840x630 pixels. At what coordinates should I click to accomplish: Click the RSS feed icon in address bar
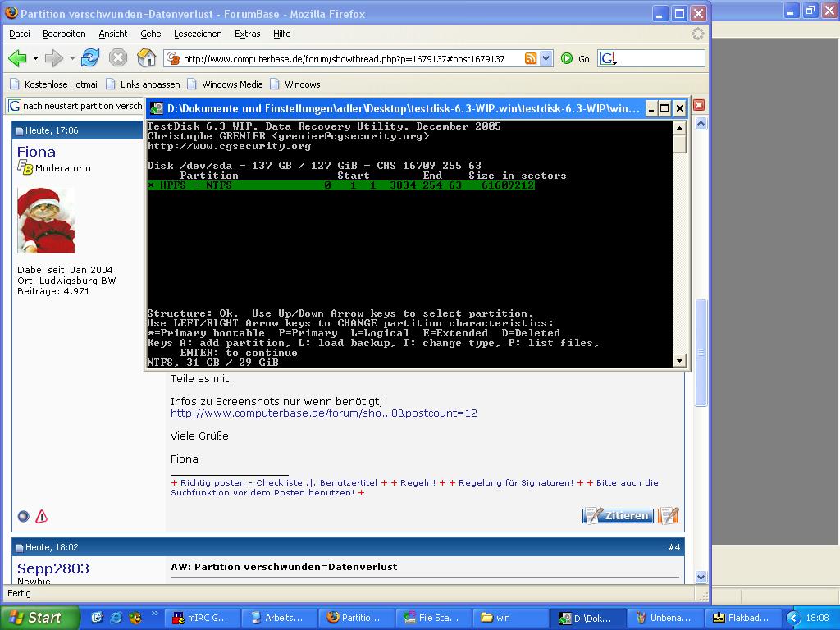(531, 58)
